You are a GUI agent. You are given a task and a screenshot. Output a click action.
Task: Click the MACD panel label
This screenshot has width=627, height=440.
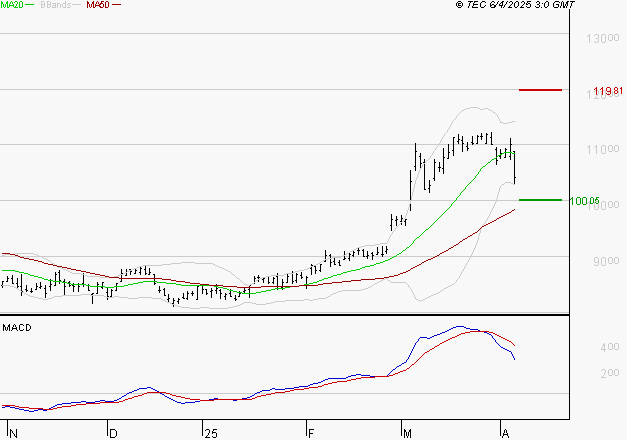pyautogui.click(x=17, y=328)
